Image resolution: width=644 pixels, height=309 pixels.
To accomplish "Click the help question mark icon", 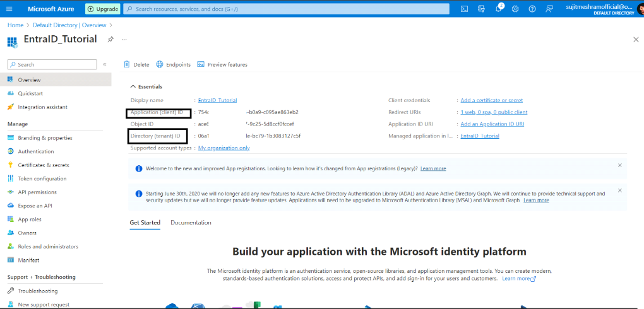I will click(532, 9).
